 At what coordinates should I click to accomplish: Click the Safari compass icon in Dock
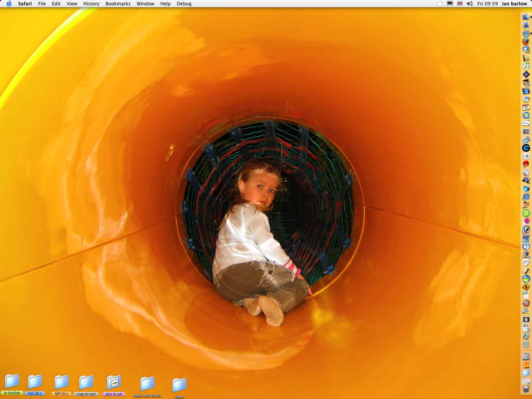pos(526,33)
